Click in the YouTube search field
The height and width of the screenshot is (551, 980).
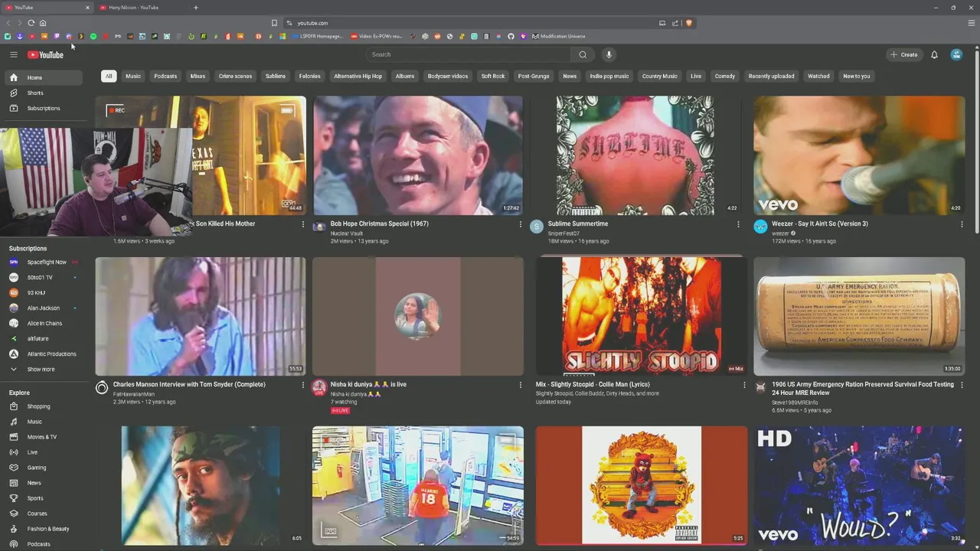pyautogui.click(x=468, y=54)
